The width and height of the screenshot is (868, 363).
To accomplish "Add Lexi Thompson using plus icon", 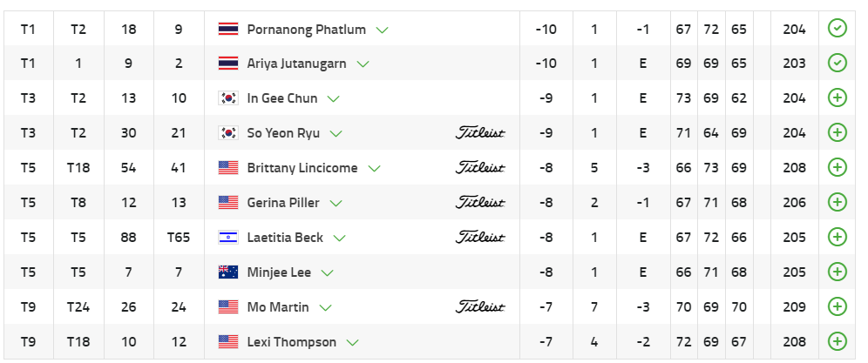I will [837, 342].
